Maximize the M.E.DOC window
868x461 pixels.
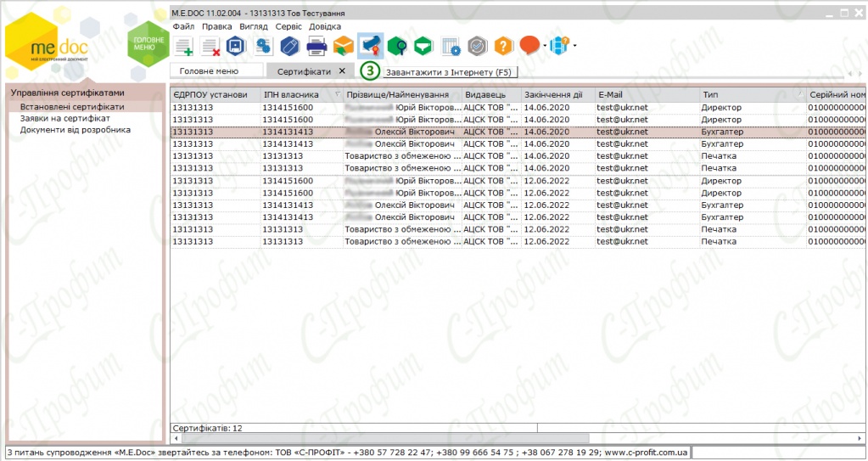(x=843, y=14)
